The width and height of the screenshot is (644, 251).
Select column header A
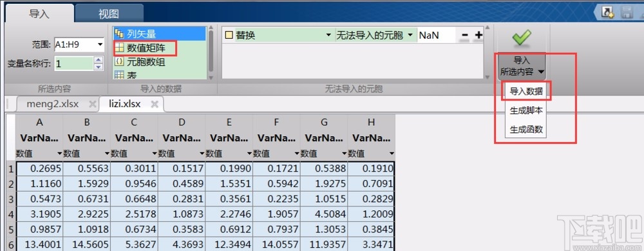pyautogui.click(x=39, y=122)
